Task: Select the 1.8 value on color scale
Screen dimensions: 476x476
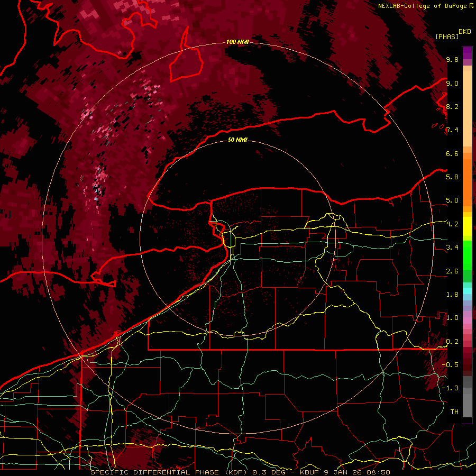Action: point(452,295)
